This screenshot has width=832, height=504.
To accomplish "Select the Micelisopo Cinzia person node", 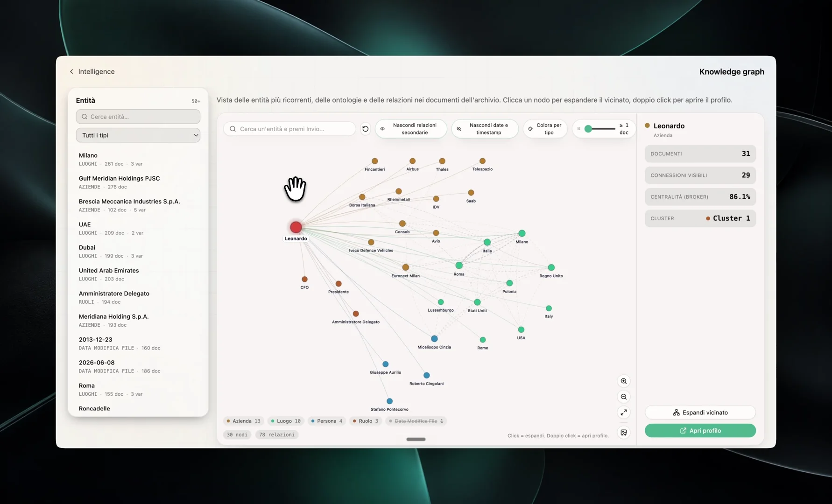I will coord(434,339).
